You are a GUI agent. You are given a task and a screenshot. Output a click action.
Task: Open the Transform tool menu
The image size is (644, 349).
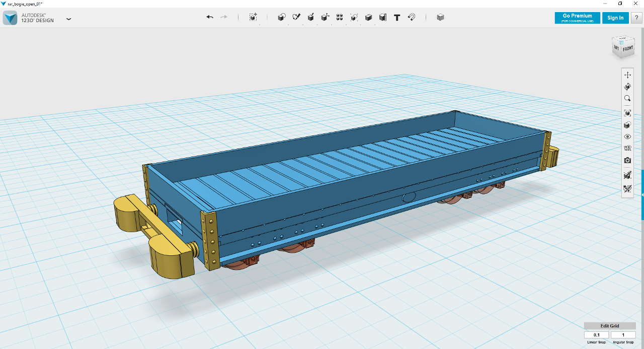click(253, 17)
